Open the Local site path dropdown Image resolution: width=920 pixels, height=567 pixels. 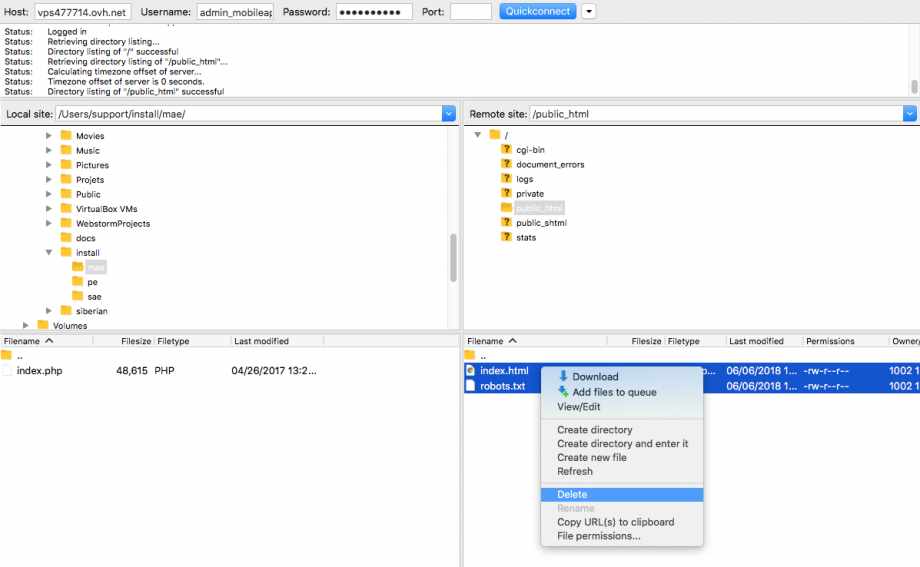coord(448,114)
